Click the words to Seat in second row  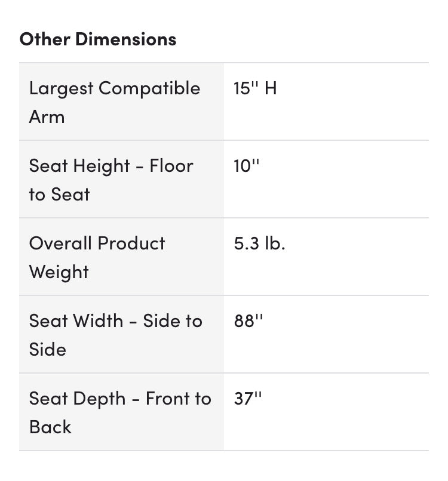click(60, 195)
